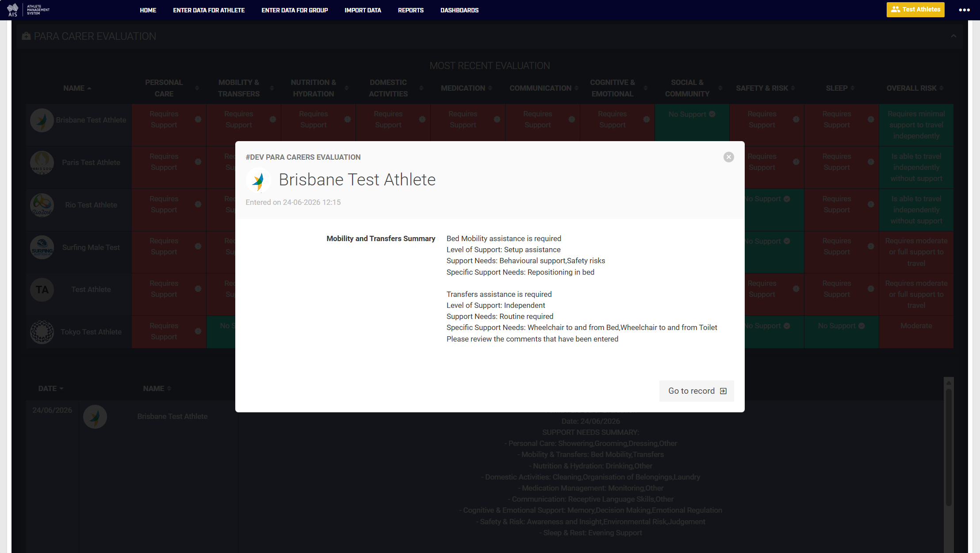Close the Para Carers Evaluation popup
This screenshot has width=980, height=553.
tap(728, 157)
